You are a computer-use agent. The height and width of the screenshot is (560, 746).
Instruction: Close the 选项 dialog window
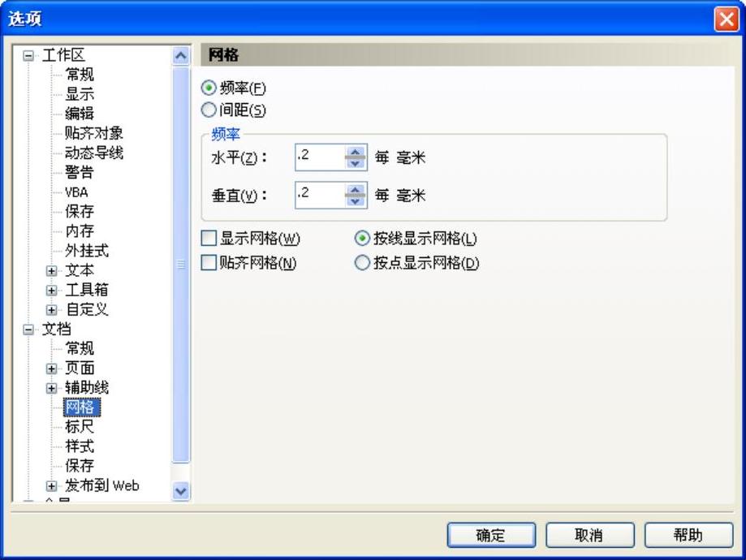click(726, 19)
